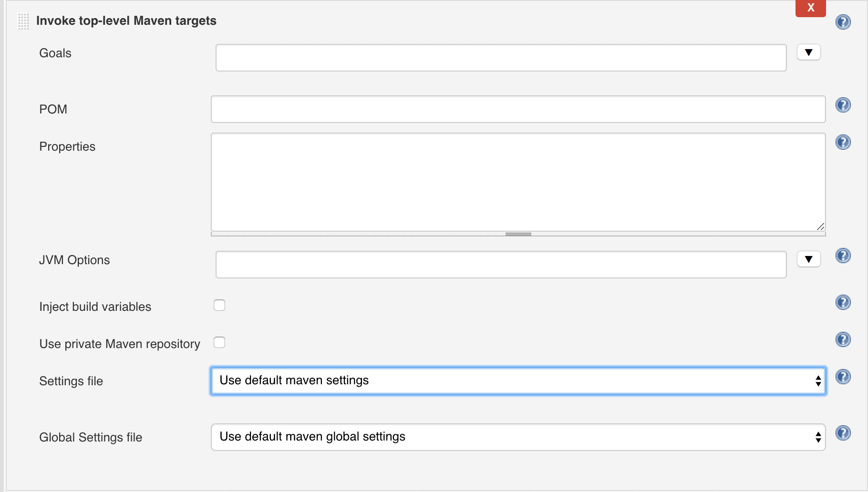Viewport: 868px width, 492px height.
Task: Focus the POM input field
Action: (518, 109)
